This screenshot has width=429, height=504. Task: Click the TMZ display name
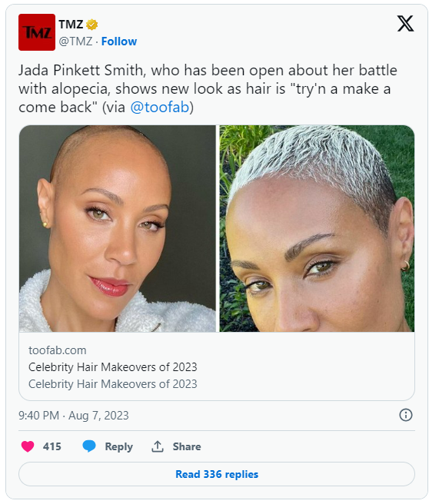71,25
